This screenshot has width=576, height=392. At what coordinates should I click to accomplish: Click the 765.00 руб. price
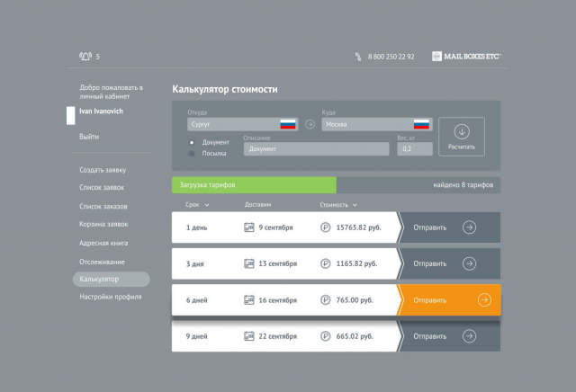pyautogui.click(x=355, y=300)
